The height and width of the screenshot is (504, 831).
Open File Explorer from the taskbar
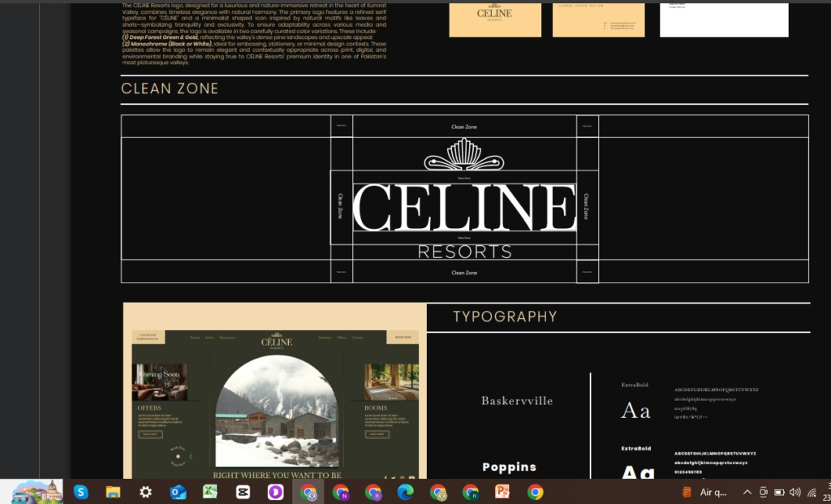tap(113, 492)
